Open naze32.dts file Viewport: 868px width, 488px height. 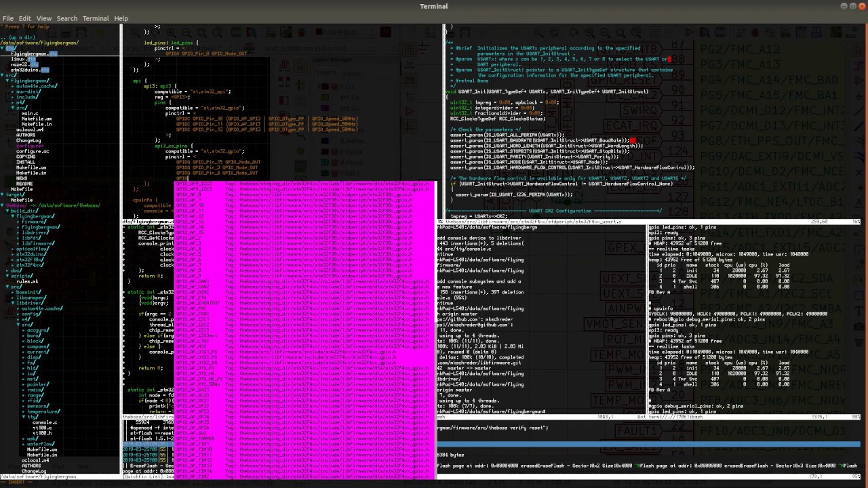[x=24, y=64]
